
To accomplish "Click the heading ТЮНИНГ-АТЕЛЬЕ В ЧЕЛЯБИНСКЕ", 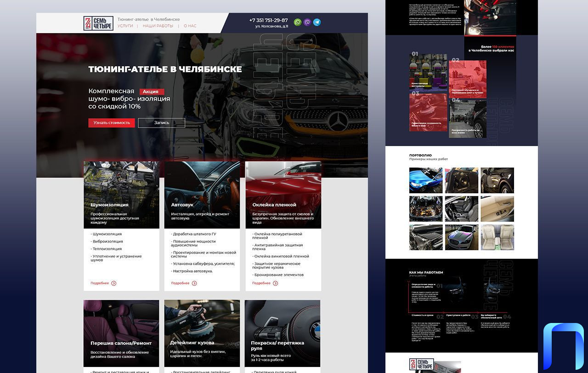I will point(165,69).
